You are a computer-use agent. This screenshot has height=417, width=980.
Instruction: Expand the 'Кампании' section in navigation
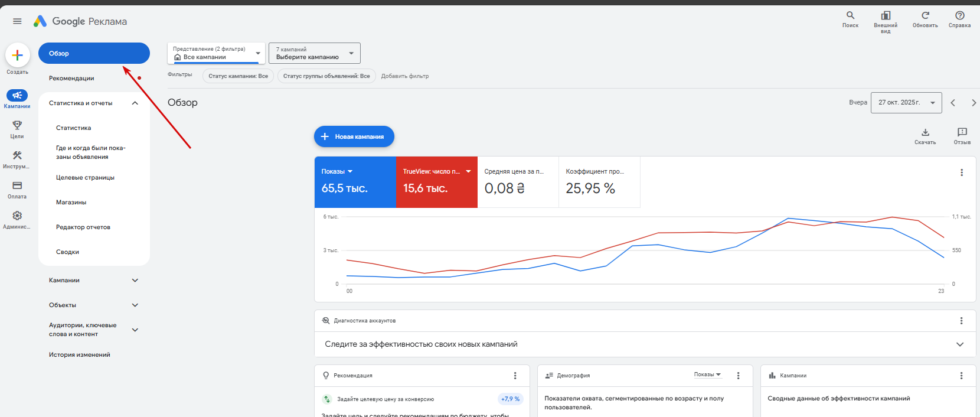(x=135, y=281)
